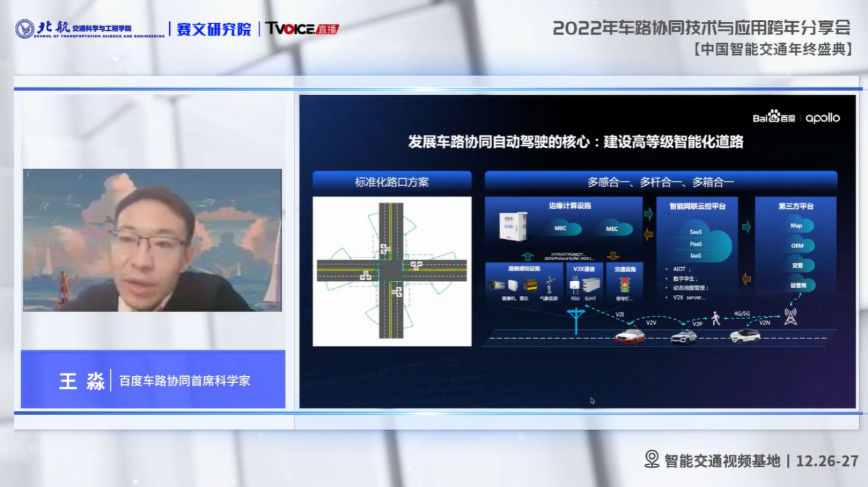Click the slide title about 智能化道路
Viewport: 868px width, 487px height.
pyautogui.click(x=575, y=142)
